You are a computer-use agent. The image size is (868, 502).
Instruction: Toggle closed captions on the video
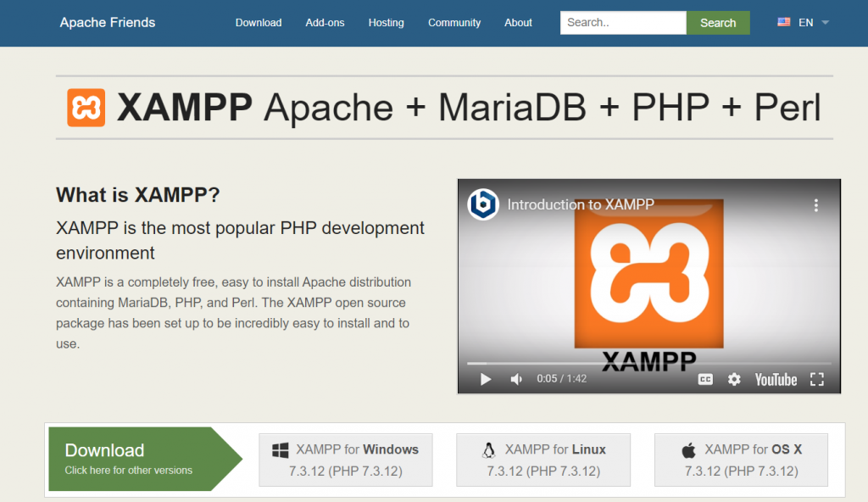coord(705,379)
